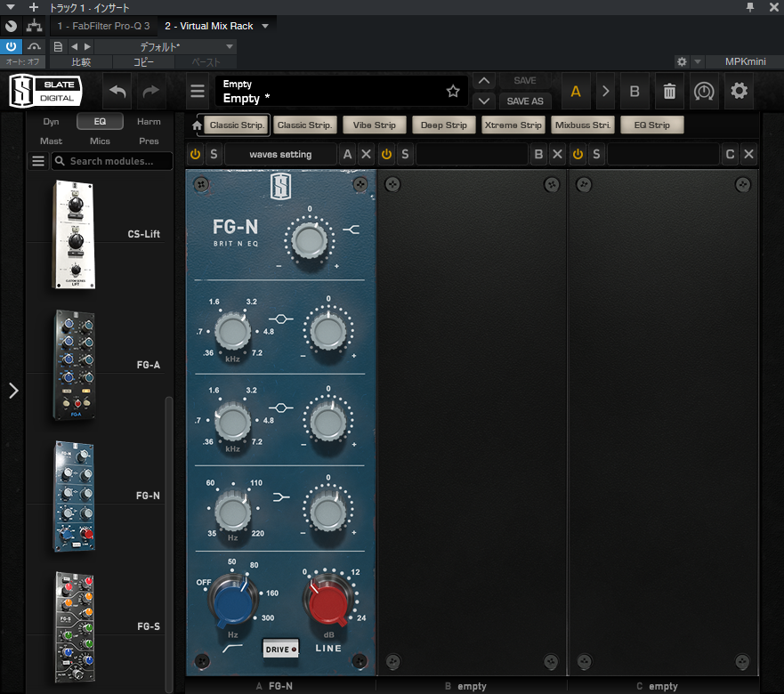Open the MPKmini gear settings
Screen dimensions: 784x694
pyautogui.click(x=682, y=61)
